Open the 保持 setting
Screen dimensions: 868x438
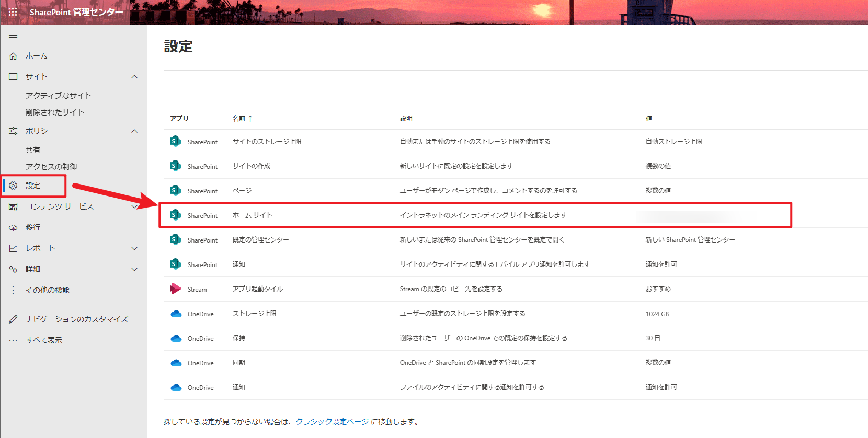239,338
